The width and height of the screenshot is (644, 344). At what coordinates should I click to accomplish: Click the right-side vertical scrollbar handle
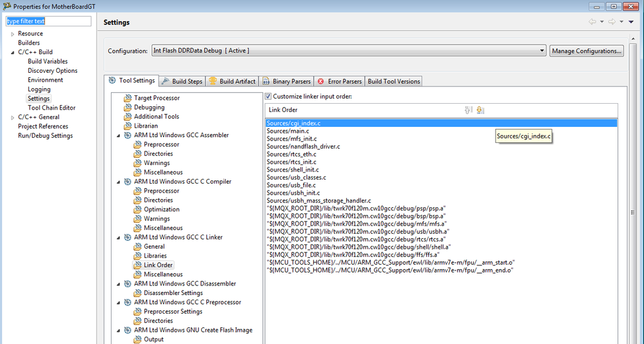(633, 212)
